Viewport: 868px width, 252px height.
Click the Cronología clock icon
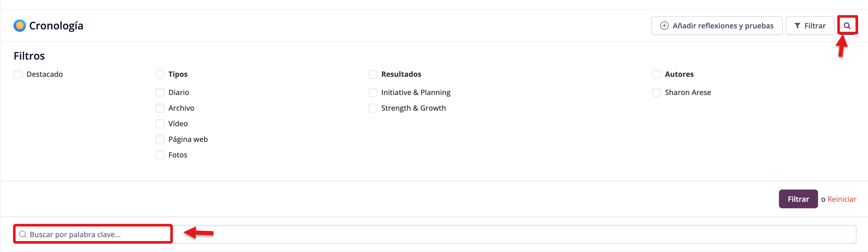20,26
